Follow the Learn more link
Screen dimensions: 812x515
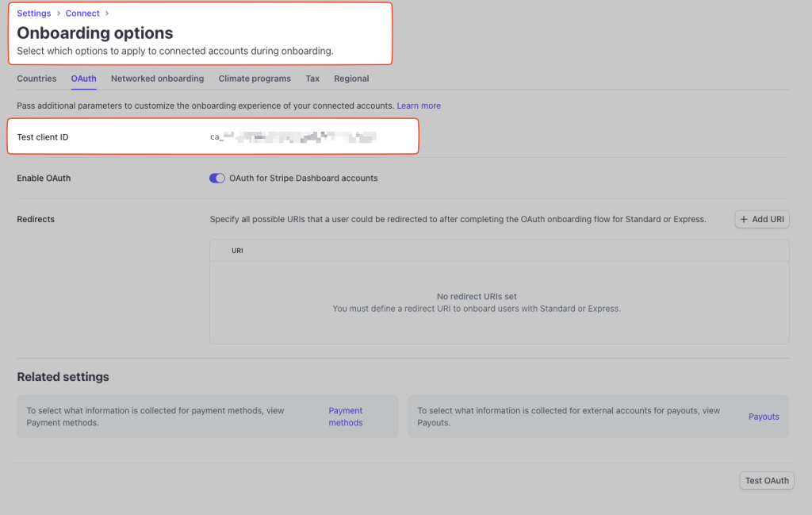click(419, 106)
